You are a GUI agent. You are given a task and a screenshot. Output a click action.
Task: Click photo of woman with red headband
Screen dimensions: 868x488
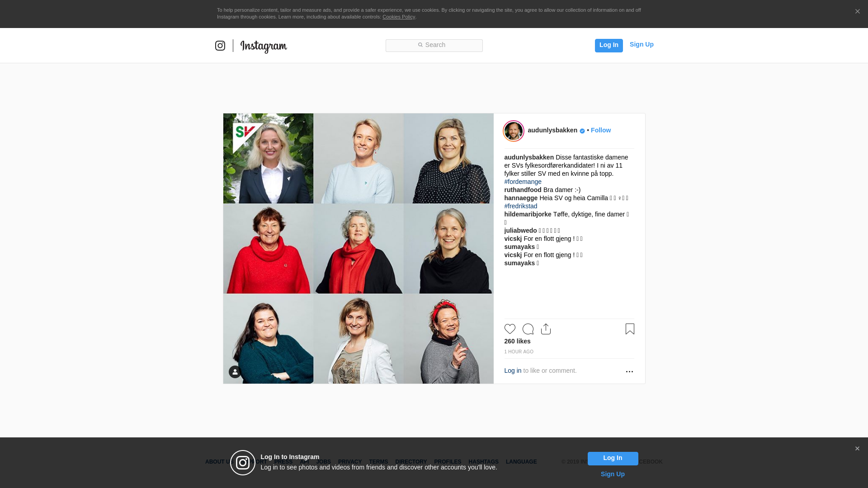[448, 339]
